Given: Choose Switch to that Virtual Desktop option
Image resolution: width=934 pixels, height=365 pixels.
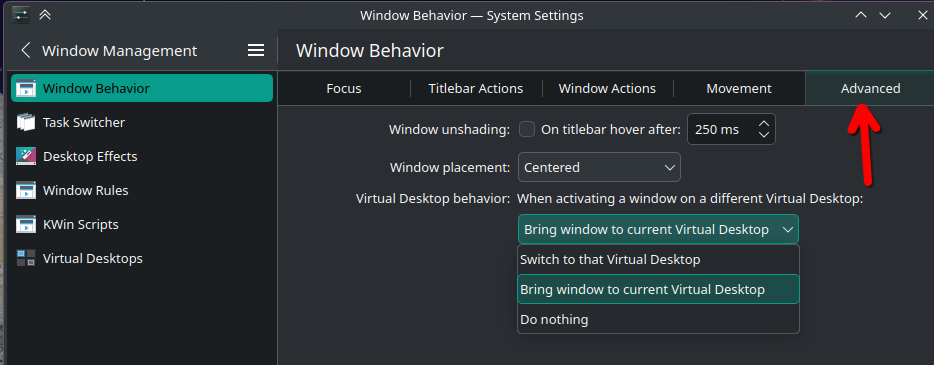Looking at the screenshot, I should (658, 260).
